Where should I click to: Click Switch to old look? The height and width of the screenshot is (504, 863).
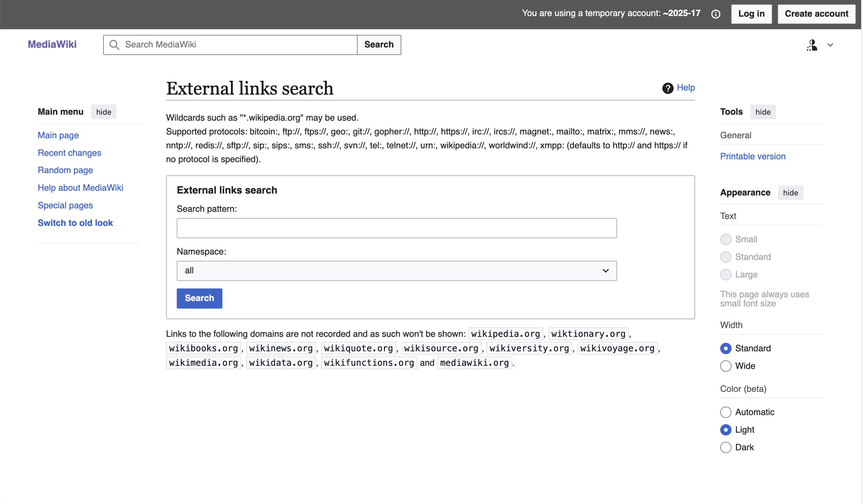[x=75, y=223]
